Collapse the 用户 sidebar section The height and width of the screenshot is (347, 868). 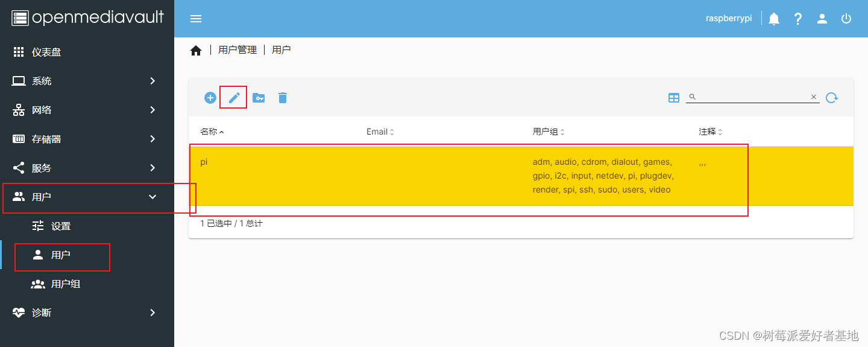[x=87, y=197]
